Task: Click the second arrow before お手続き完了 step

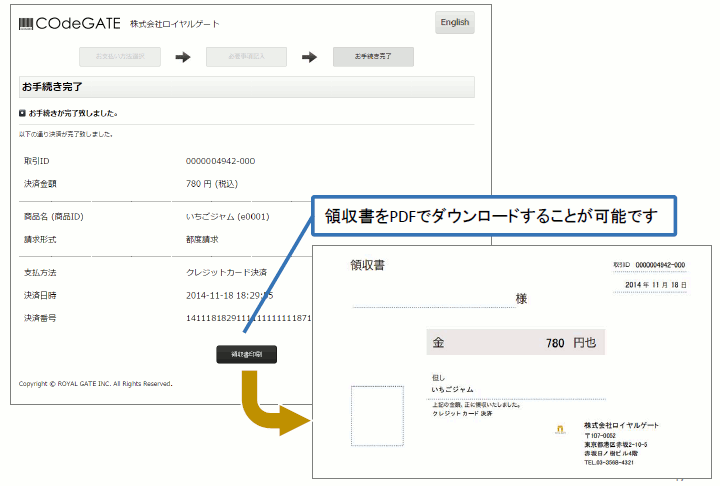Action: [309, 57]
